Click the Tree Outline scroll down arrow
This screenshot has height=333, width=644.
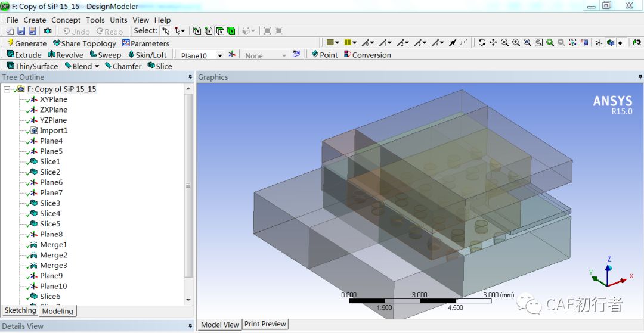pos(188,300)
